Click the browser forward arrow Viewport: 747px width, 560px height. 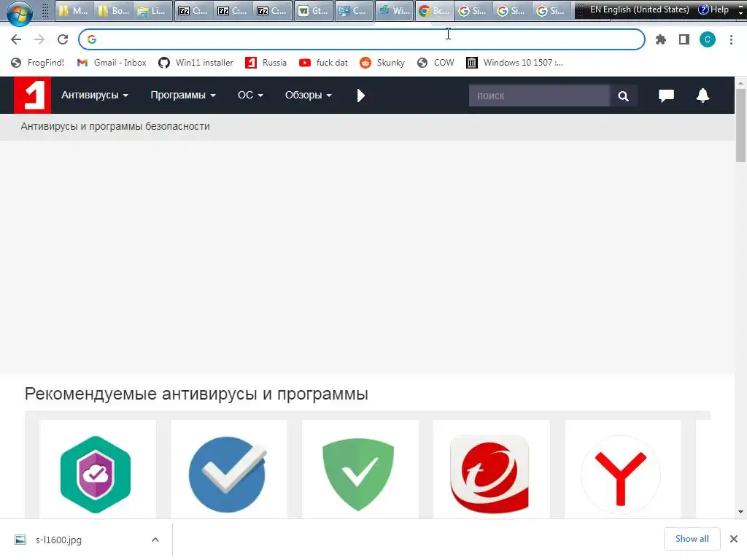pos(39,39)
